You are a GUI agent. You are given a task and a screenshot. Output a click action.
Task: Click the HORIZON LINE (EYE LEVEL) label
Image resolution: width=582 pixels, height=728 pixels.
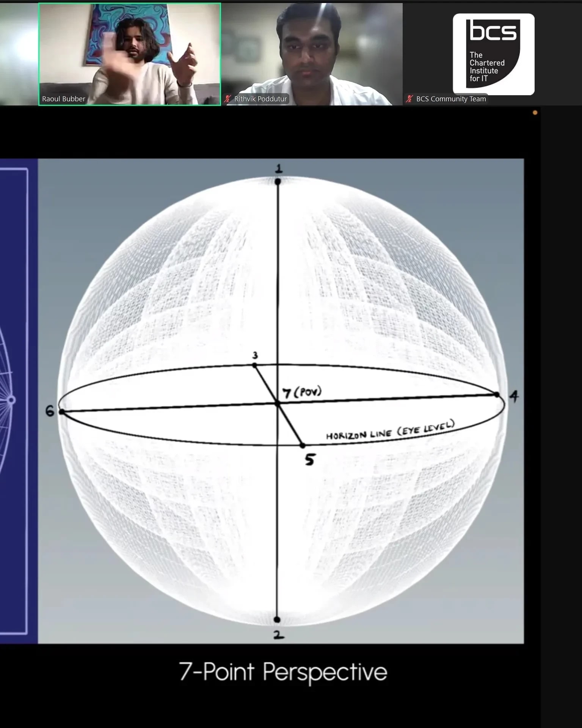click(390, 431)
